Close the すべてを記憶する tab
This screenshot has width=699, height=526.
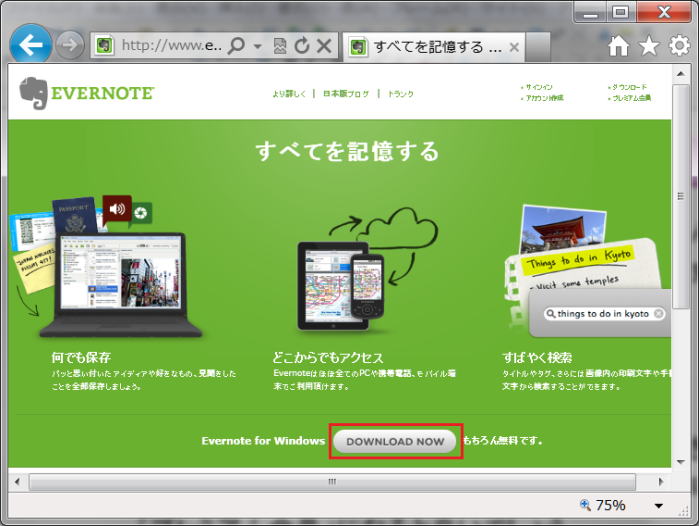[x=514, y=46]
